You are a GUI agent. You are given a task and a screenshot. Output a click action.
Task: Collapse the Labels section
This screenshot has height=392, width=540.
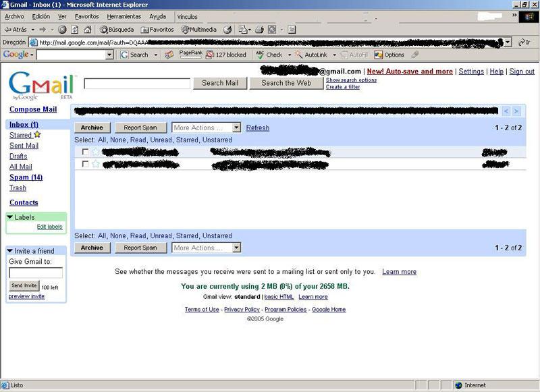pyautogui.click(x=10, y=217)
